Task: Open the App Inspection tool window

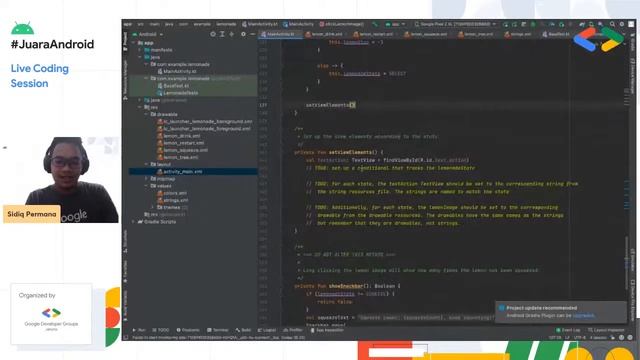Action: [327, 330]
